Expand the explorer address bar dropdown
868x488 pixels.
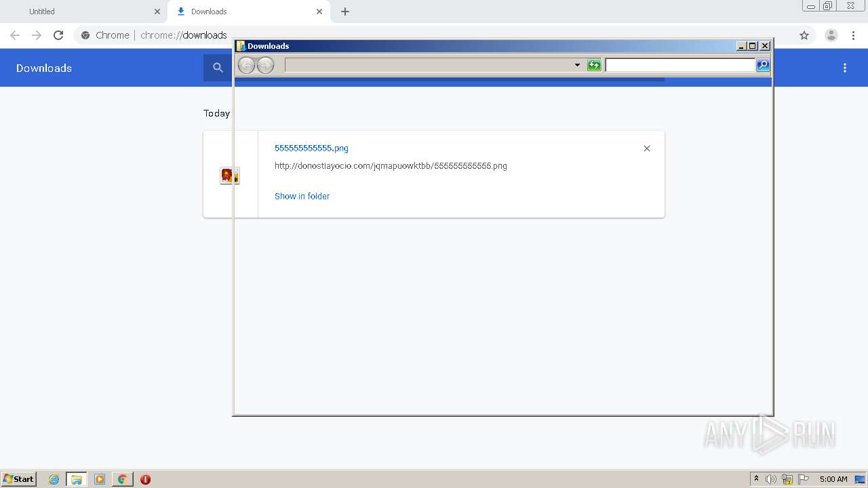(577, 65)
